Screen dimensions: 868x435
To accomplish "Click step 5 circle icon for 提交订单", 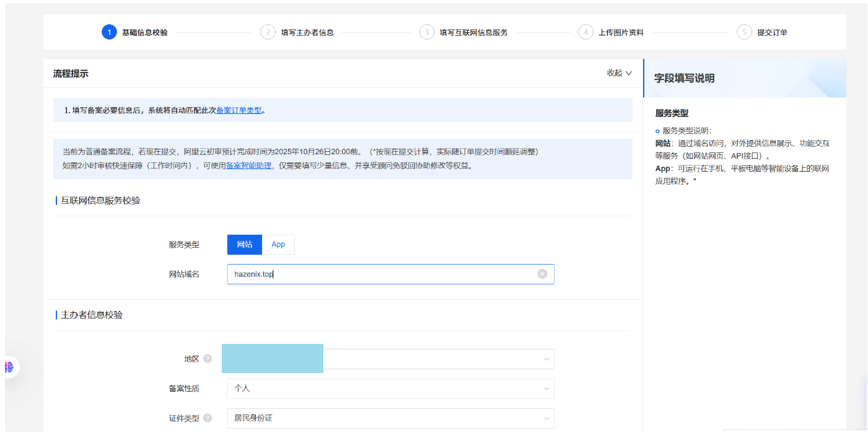I will [x=744, y=32].
